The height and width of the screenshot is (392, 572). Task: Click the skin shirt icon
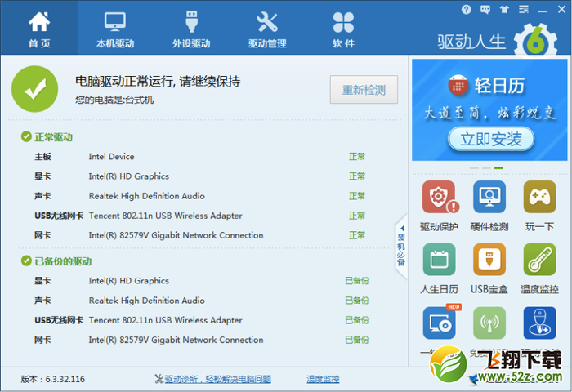504,10
